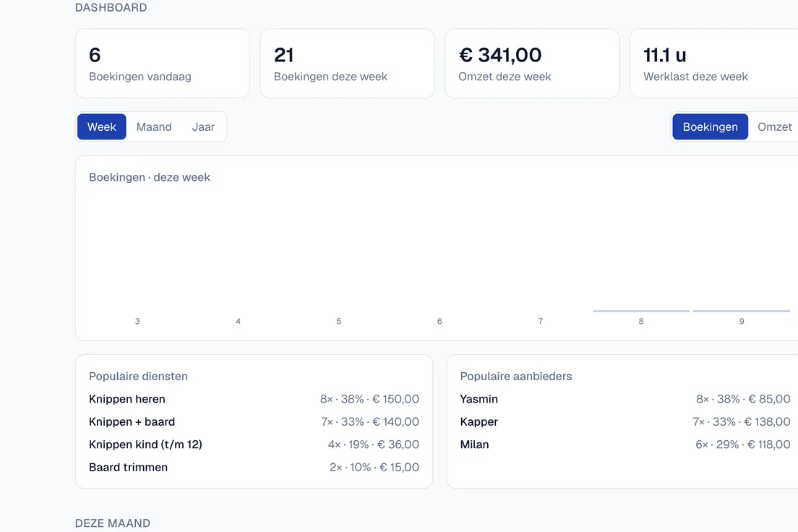Select the Knippen heren service row

tap(254, 399)
